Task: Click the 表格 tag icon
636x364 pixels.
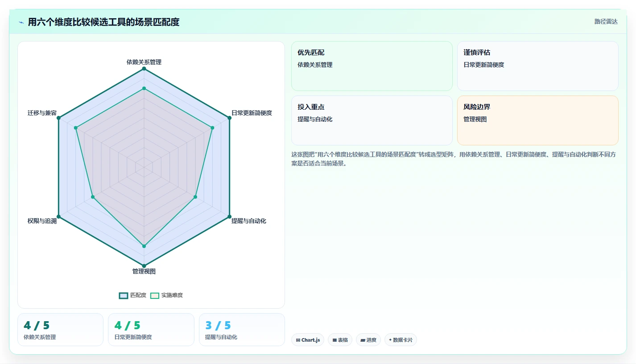Action: point(335,340)
